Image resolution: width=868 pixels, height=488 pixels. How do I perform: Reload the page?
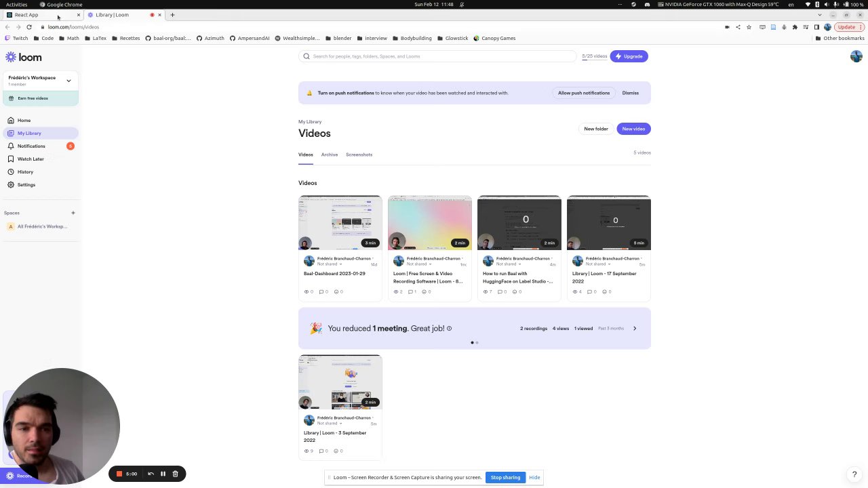coord(29,27)
